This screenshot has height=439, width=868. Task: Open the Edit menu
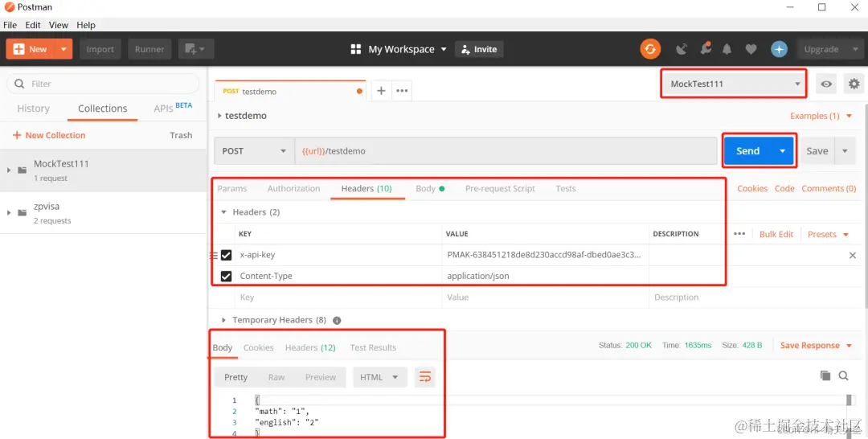click(33, 25)
